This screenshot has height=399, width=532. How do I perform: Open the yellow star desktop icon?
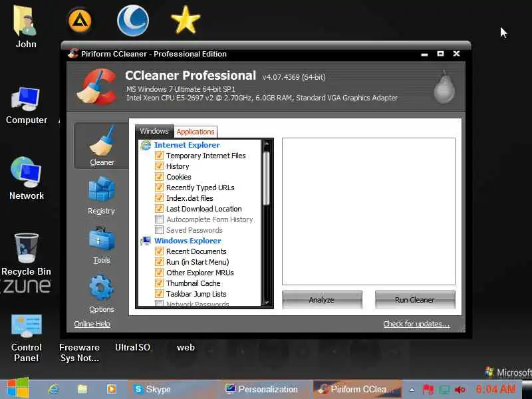[x=186, y=20]
